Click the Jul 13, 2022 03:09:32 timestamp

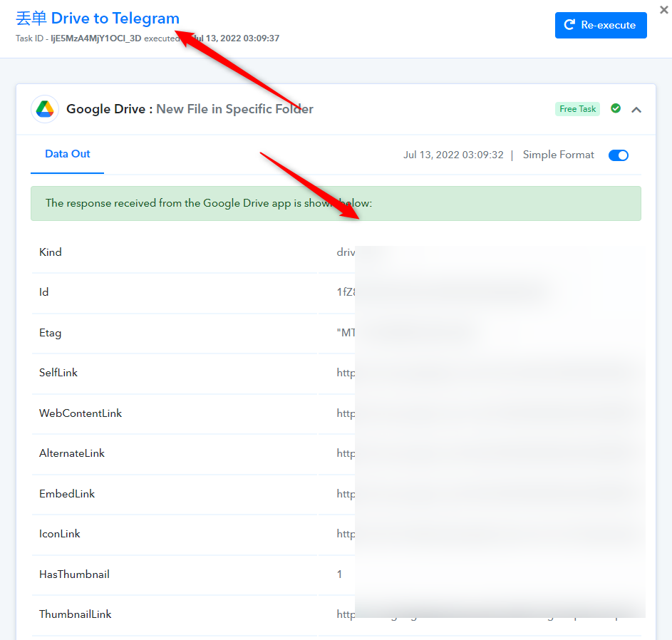453,155
